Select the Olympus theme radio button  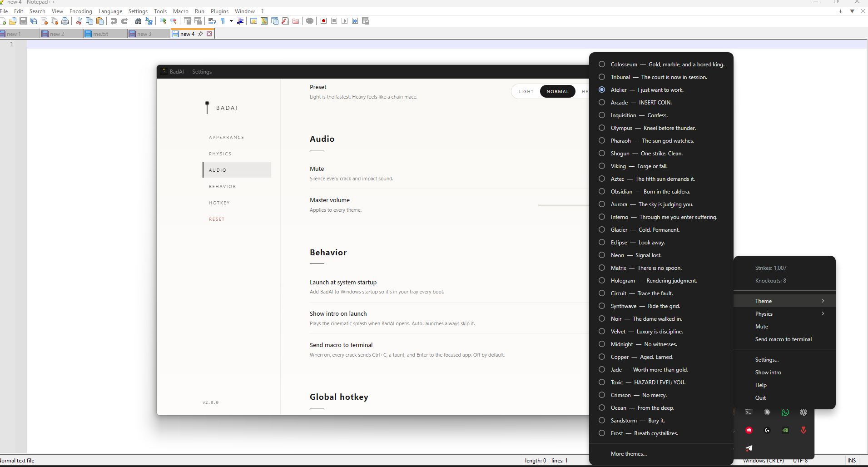point(602,128)
